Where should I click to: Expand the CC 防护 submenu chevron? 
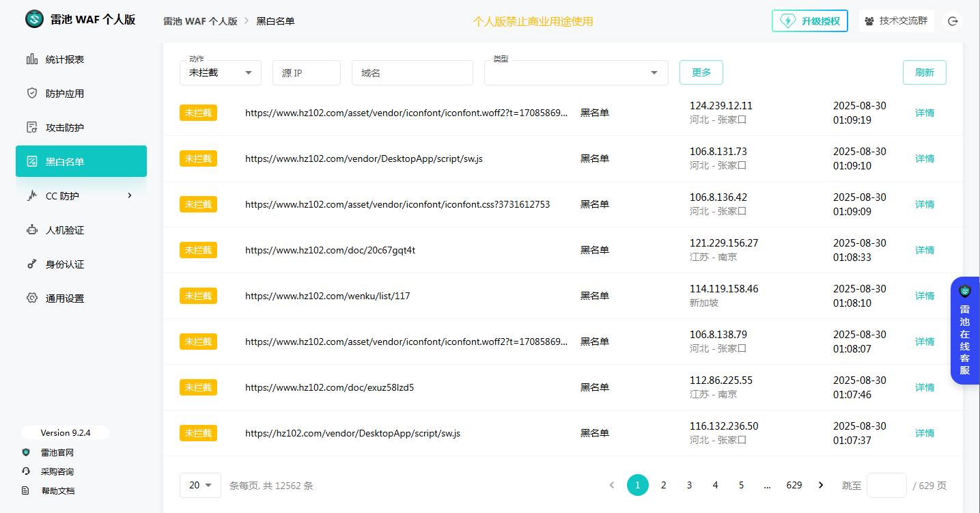click(130, 196)
